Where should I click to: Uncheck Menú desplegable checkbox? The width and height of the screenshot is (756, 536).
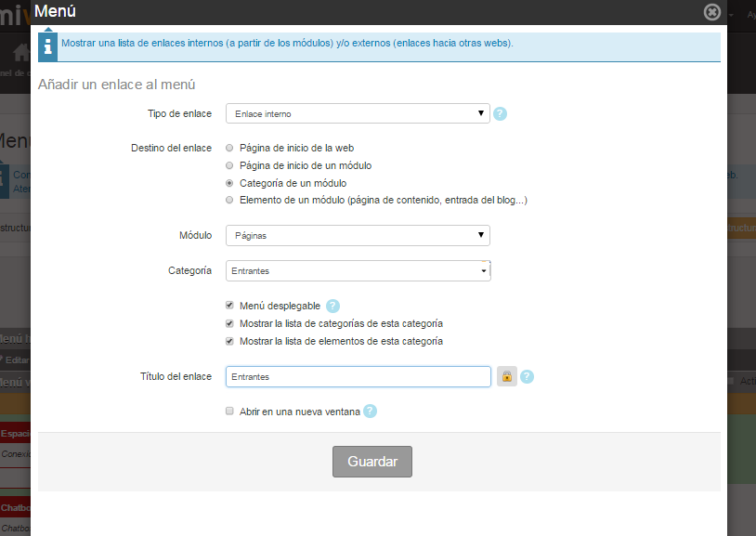(229, 306)
